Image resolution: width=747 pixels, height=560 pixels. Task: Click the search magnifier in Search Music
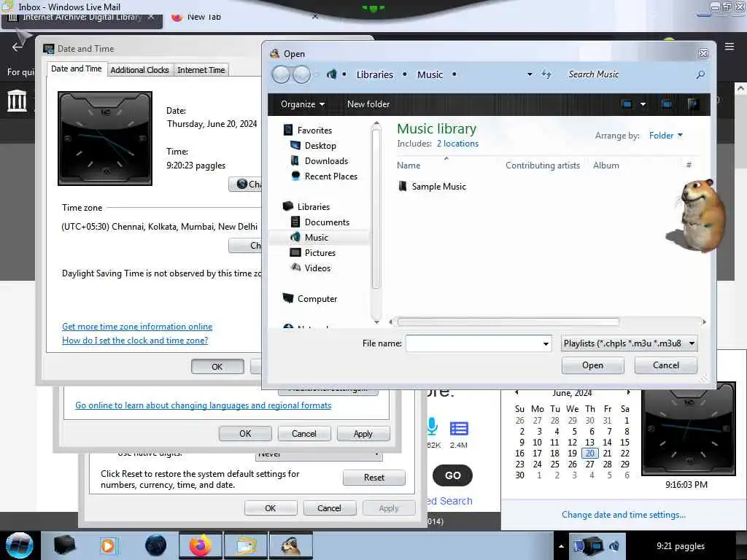[x=700, y=75]
